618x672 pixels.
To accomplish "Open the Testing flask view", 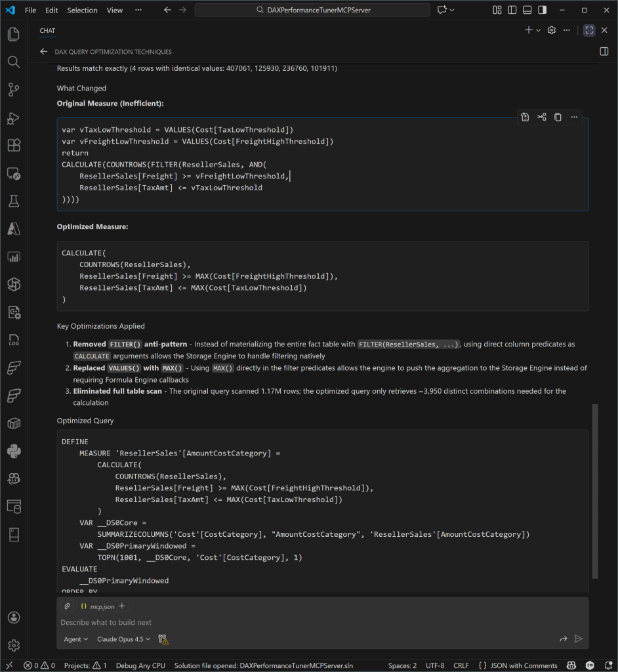I will tap(13, 201).
